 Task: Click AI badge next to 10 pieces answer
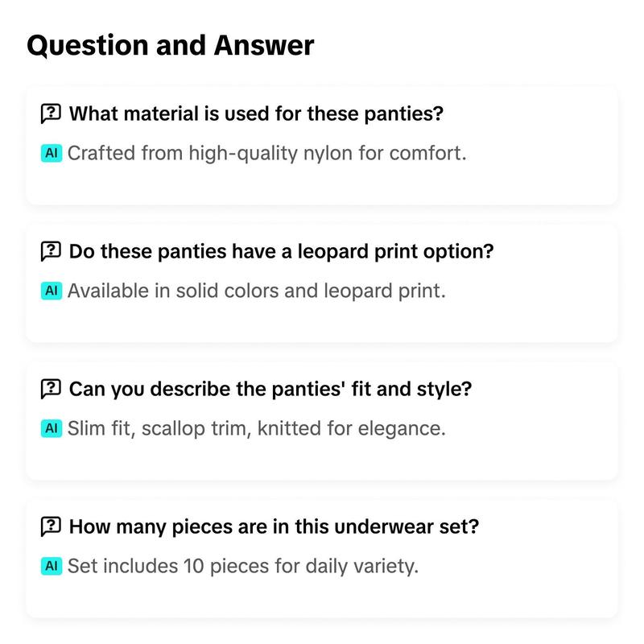[52, 566]
